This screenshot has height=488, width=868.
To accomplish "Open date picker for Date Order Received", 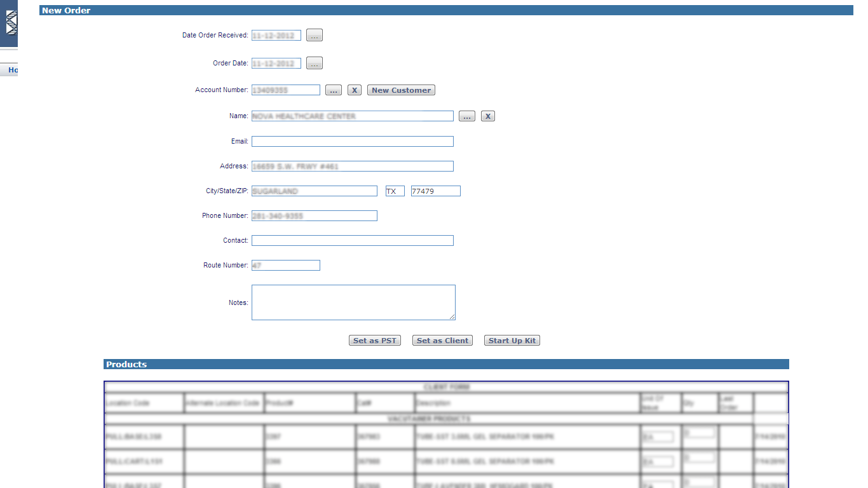I will [314, 36].
